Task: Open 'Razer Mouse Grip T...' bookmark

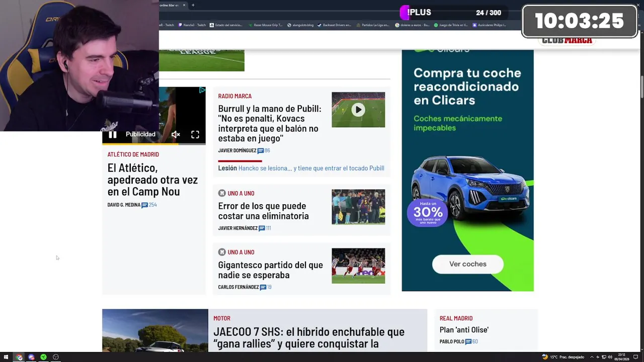Action: [x=265, y=25]
